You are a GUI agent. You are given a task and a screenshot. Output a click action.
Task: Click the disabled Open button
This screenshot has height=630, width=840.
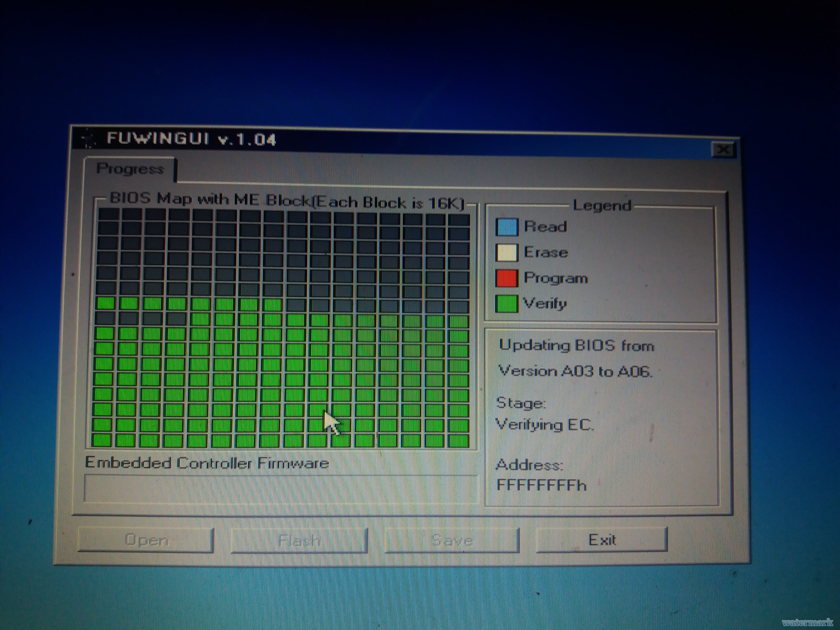pyautogui.click(x=146, y=540)
